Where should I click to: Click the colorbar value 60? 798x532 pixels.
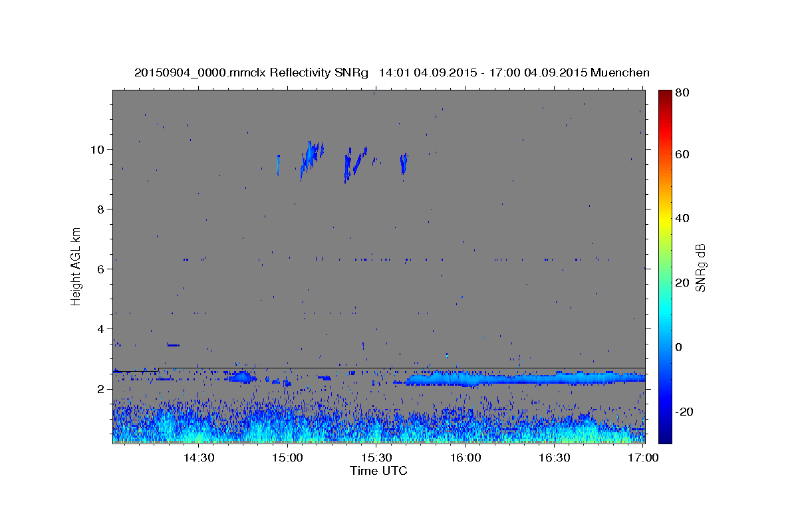[682, 154]
